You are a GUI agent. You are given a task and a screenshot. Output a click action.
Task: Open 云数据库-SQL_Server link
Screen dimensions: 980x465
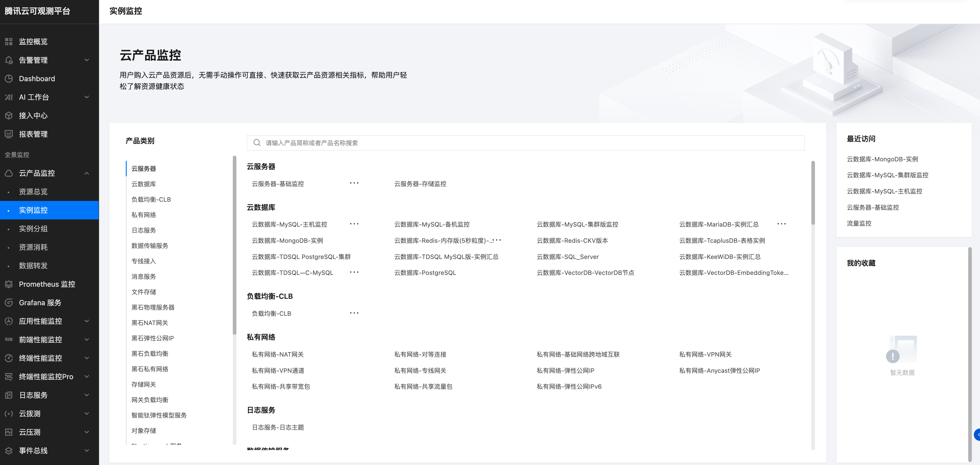pyautogui.click(x=568, y=257)
